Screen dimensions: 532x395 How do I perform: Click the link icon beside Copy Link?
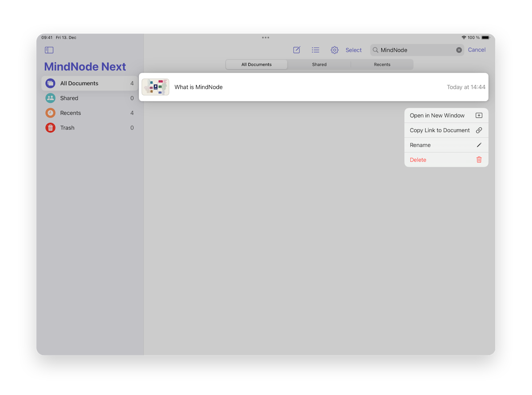[479, 130]
